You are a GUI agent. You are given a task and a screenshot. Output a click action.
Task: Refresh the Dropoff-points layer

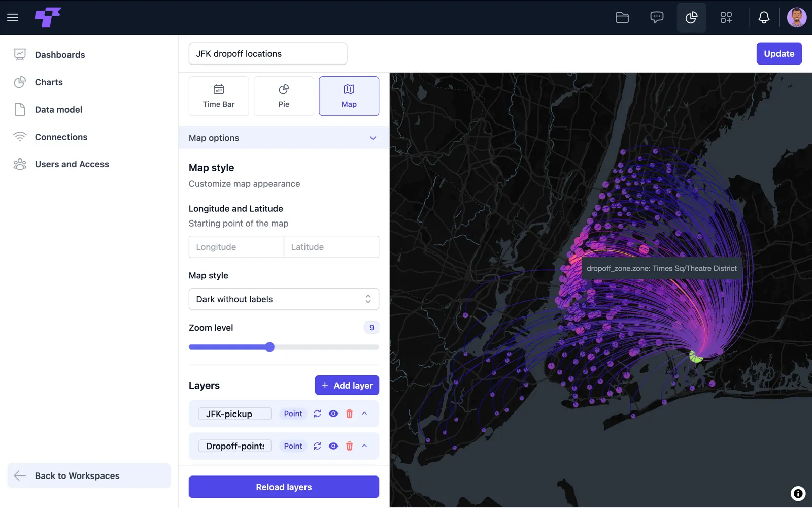[x=317, y=446]
